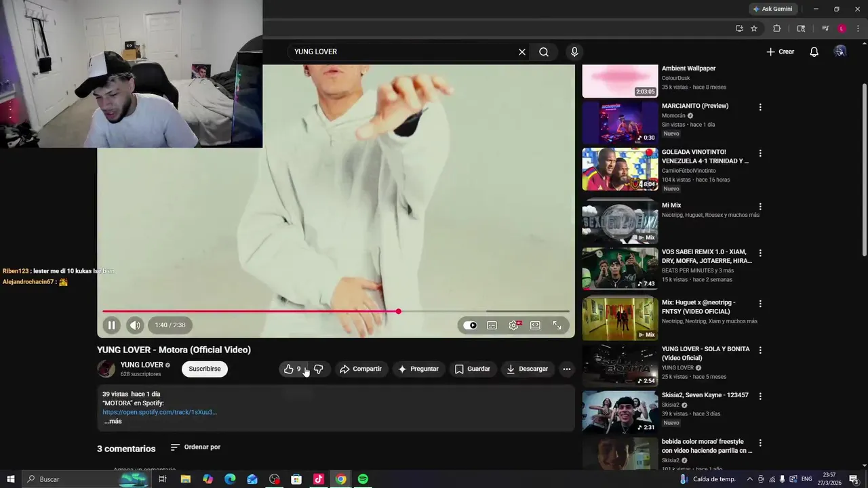Toggle subtitles/closed captions

[x=492, y=325]
